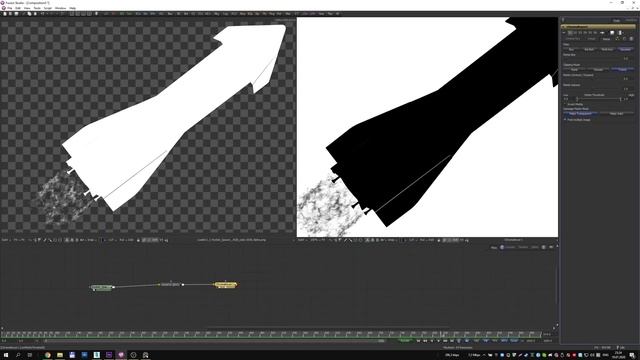Click the Matte Gamma slider track

pos(593,89)
